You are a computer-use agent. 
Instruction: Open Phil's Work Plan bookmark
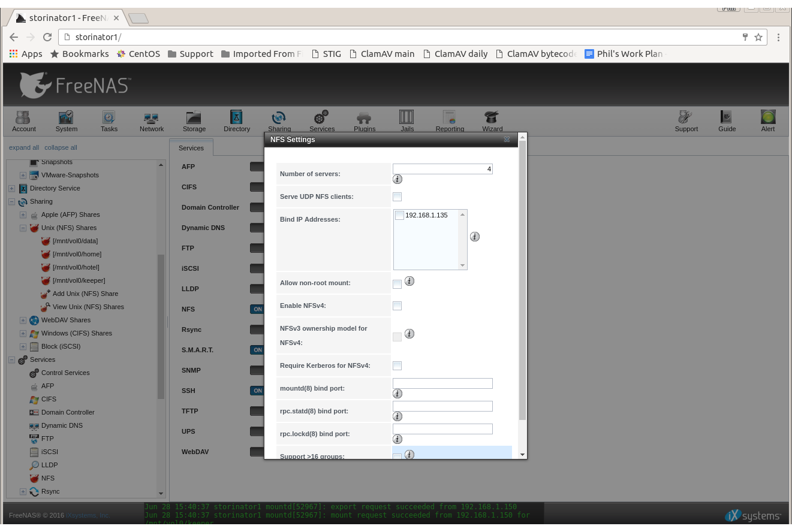tap(625, 53)
